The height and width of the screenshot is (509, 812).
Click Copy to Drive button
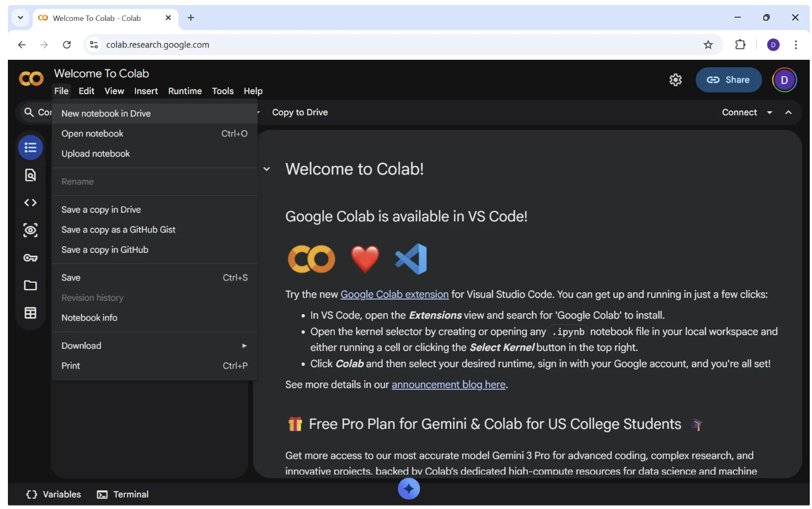300,112
